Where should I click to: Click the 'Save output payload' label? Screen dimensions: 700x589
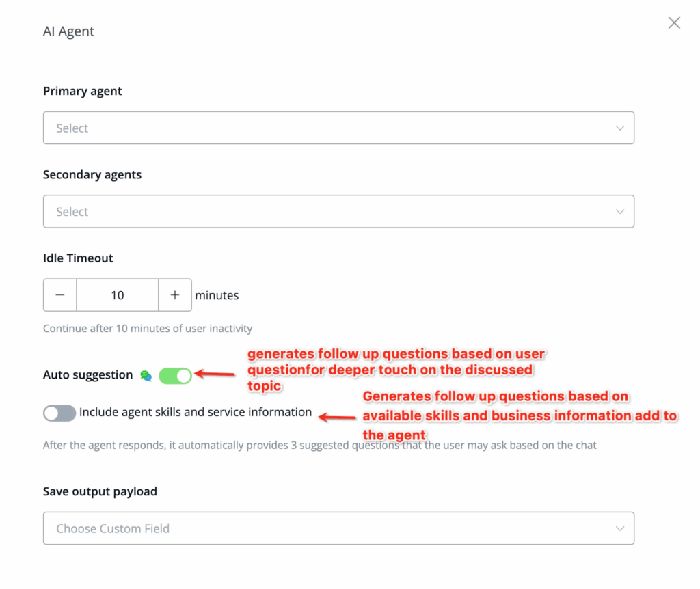[100, 491]
